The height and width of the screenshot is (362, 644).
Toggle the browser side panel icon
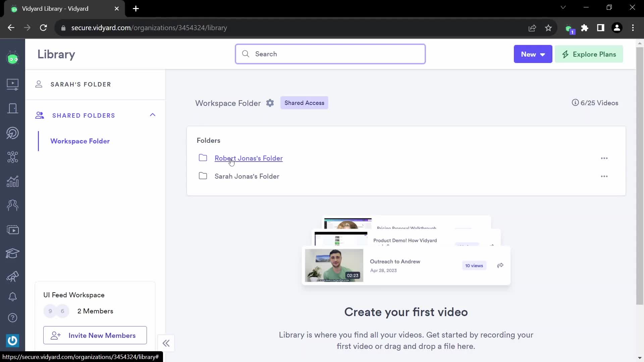pyautogui.click(x=601, y=28)
